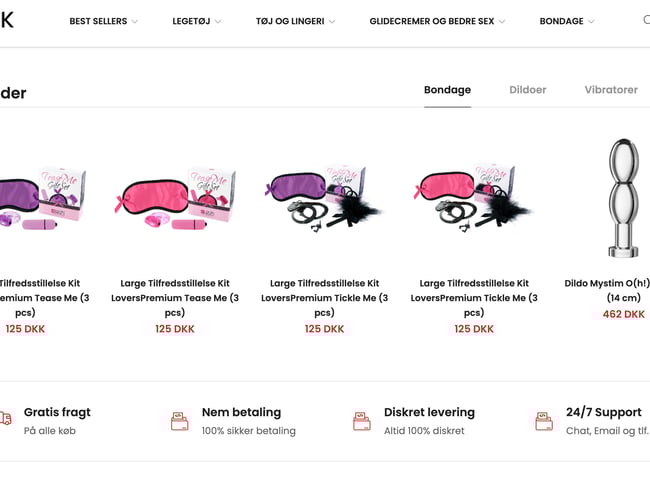Click the 24/7 Support icon
The height and width of the screenshot is (500, 650).
pyautogui.click(x=544, y=421)
